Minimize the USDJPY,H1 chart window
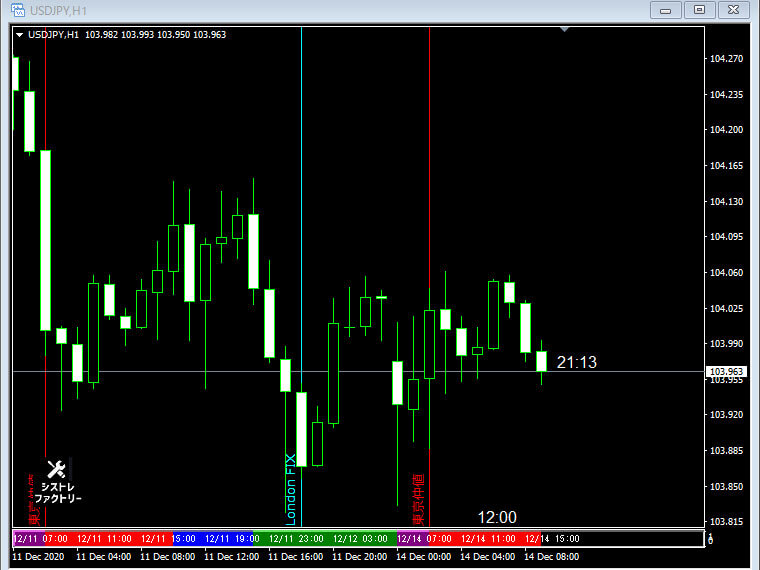The image size is (760, 570). pyautogui.click(x=666, y=10)
